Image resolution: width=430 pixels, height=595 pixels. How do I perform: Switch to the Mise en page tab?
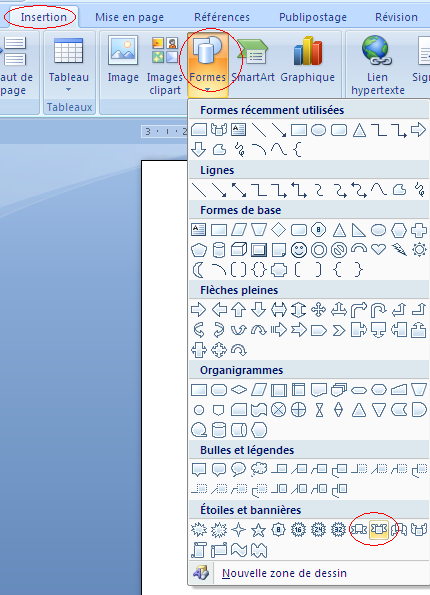(x=129, y=17)
